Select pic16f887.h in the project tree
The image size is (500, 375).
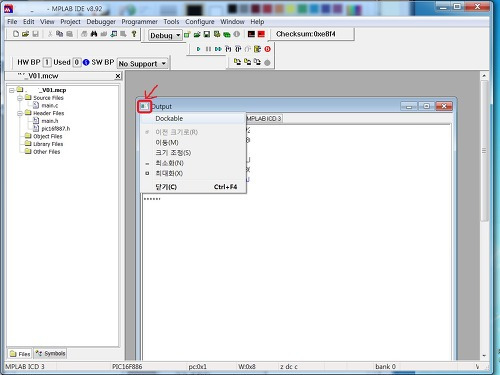(x=55, y=128)
